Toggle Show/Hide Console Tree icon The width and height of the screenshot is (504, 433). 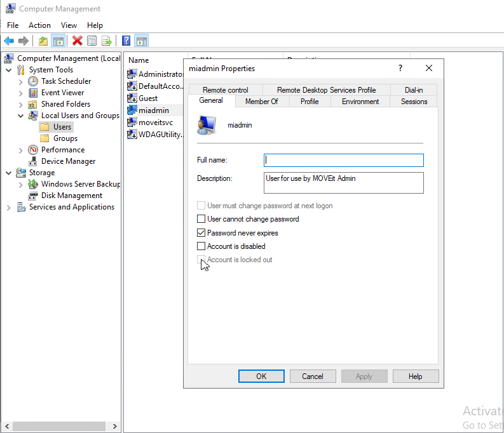pyautogui.click(x=58, y=41)
